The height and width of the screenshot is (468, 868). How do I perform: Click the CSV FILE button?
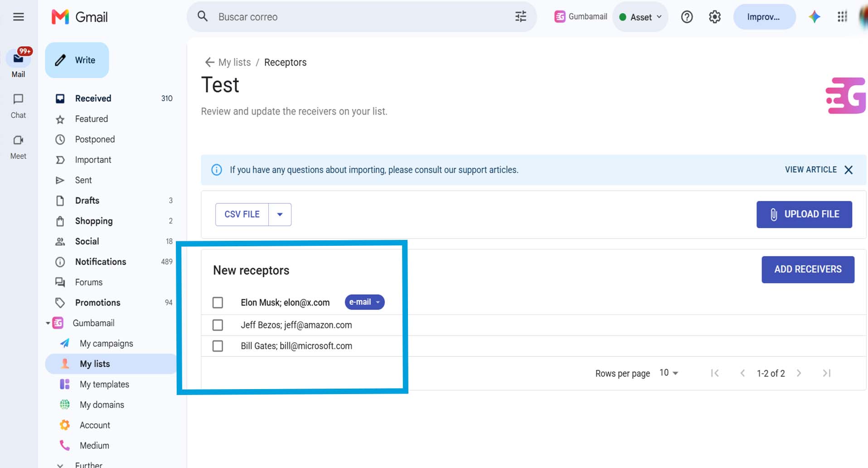pyautogui.click(x=242, y=214)
